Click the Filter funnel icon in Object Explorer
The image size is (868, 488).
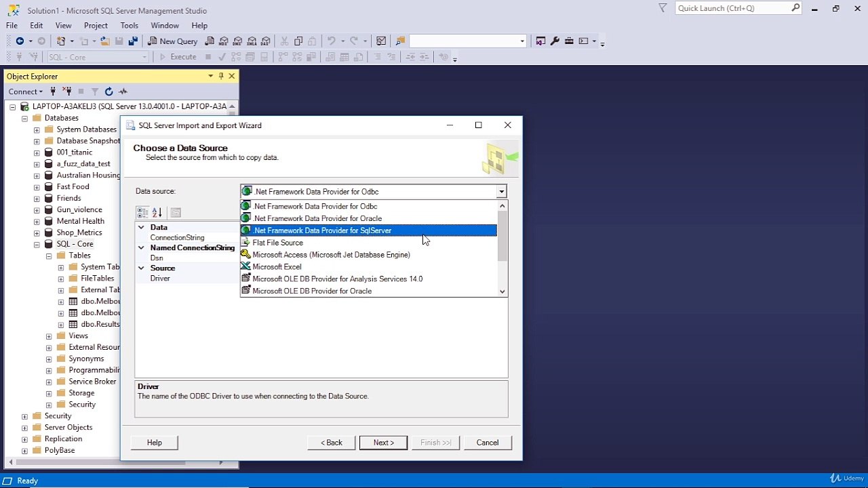(x=95, y=91)
